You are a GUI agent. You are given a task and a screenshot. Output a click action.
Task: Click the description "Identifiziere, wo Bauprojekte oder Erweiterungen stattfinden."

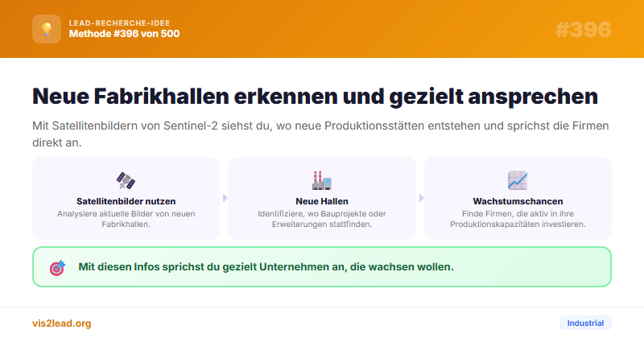tap(322, 219)
